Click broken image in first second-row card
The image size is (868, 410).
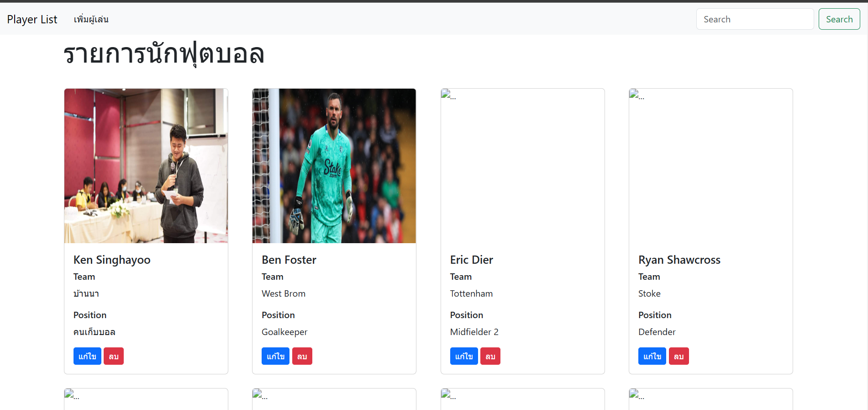pos(72,394)
